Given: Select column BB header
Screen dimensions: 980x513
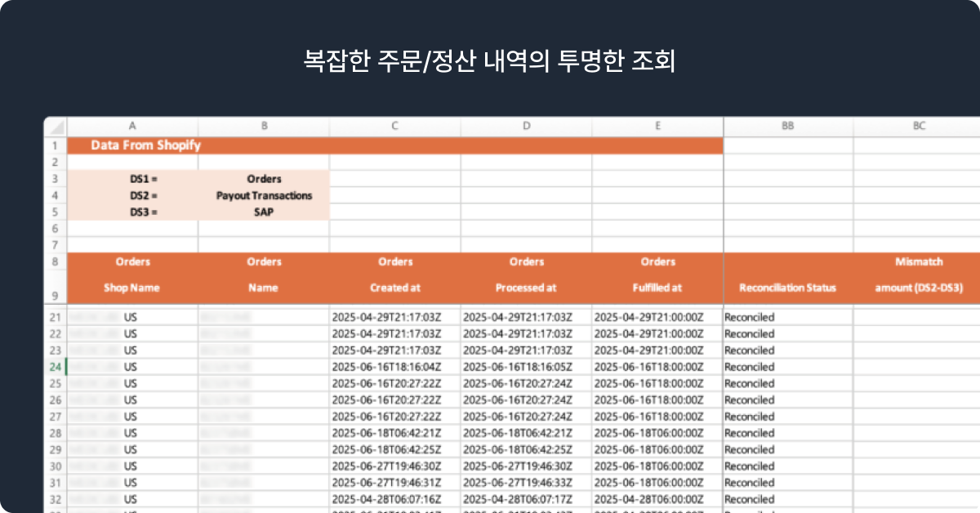Looking at the screenshot, I should coord(787,127).
